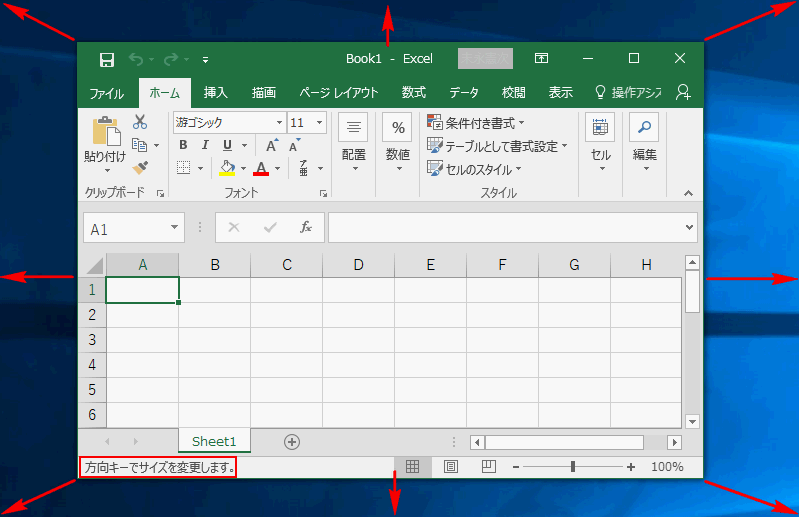The height and width of the screenshot is (517, 799).
Task: Open the Font Color dropdown arrow
Action: [278, 169]
